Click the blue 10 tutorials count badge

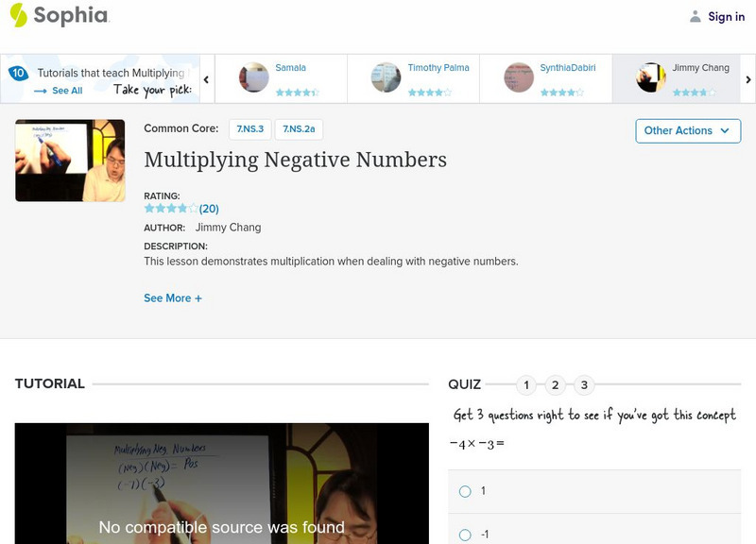(x=18, y=73)
